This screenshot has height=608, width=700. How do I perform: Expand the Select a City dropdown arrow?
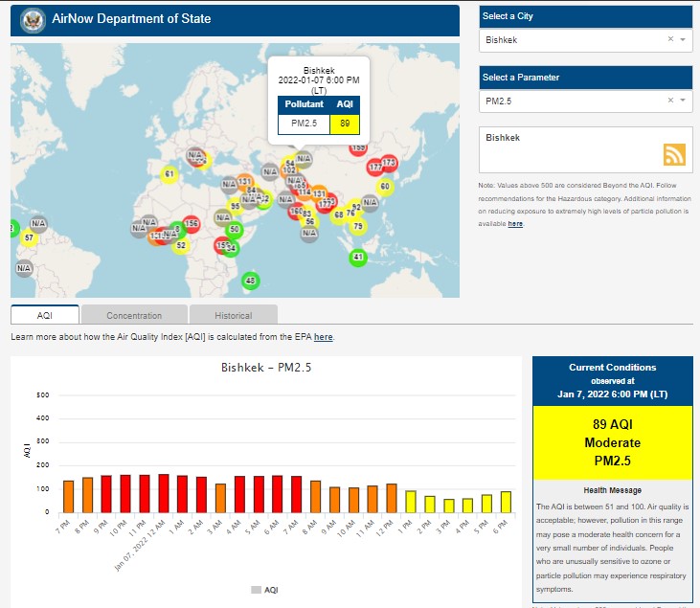pos(683,40)
